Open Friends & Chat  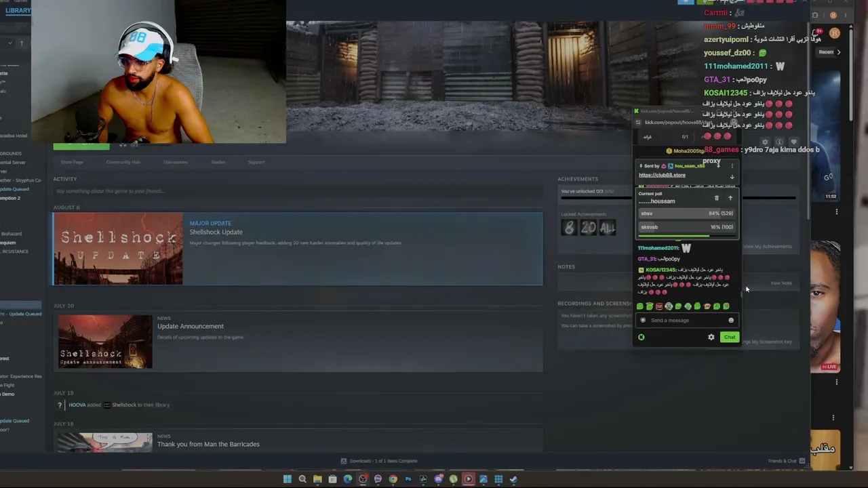[783, 461]
